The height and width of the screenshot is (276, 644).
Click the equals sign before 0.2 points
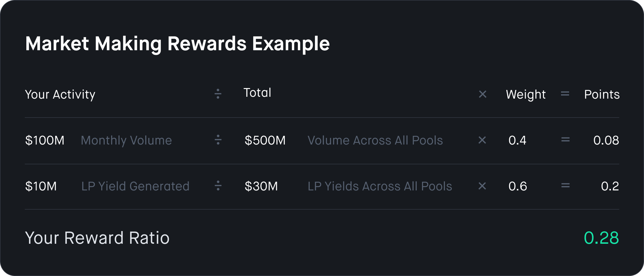pyautogui.click(x=565, y=186)
